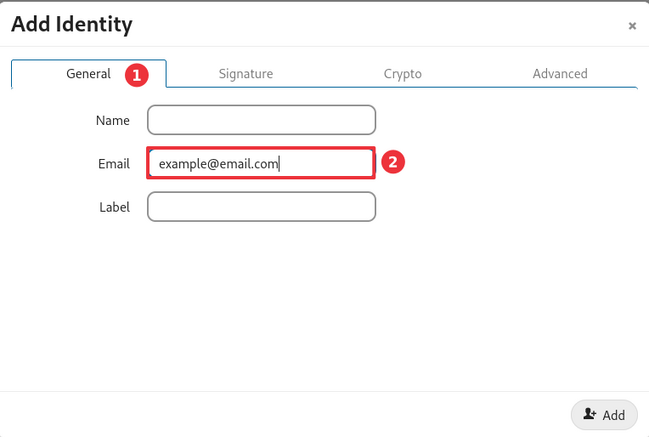The height and width of the screenshot is (437, 649).
Task: Select the Crypto tab
Action: pyautogui.click(x=402, y=74)
